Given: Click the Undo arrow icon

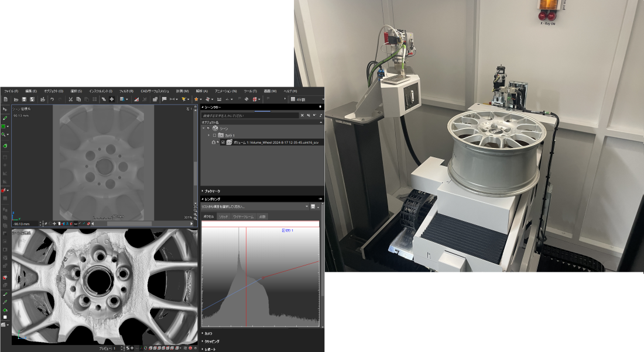Looking at the screenshot, I should pyautogui.click(x=52, y=99).
